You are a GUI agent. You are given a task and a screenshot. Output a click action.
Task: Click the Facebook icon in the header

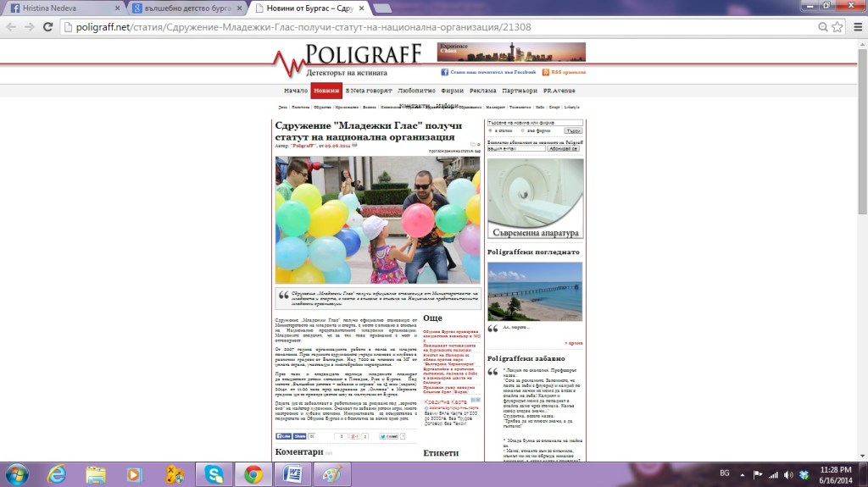coord(444,73)
